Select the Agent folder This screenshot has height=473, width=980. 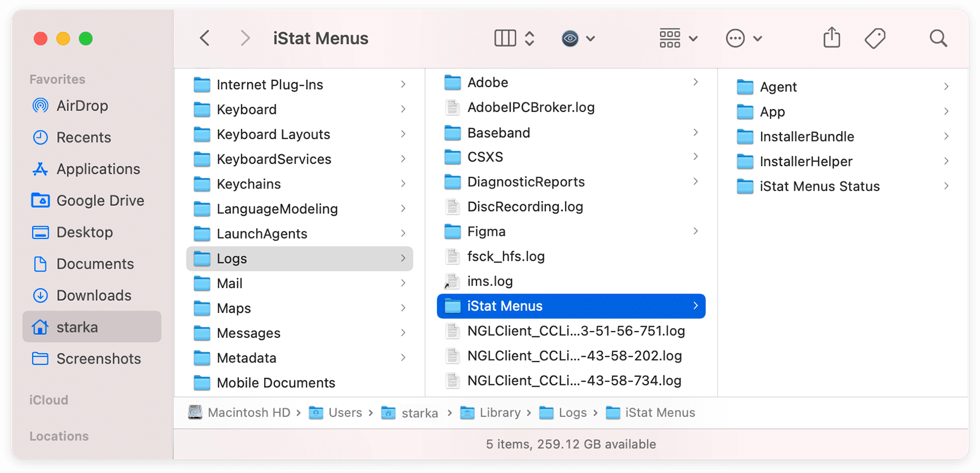[843, 87]
